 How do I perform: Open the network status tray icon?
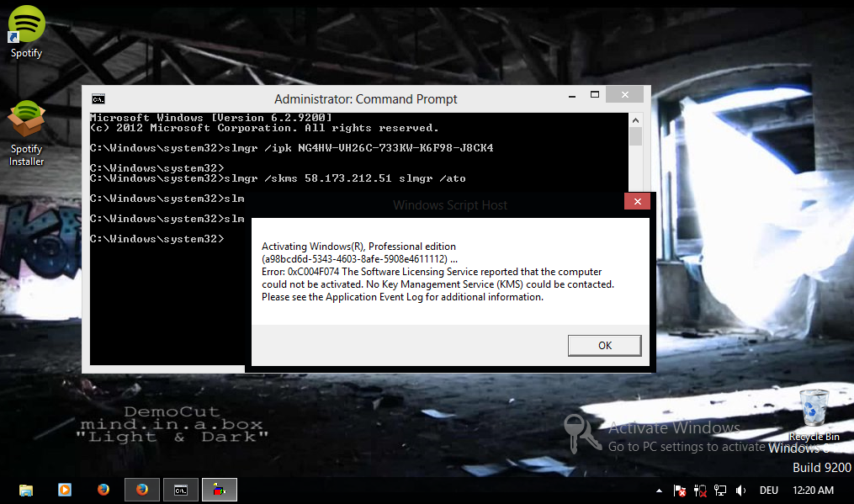pyautogui.click(x=720, y=491)
